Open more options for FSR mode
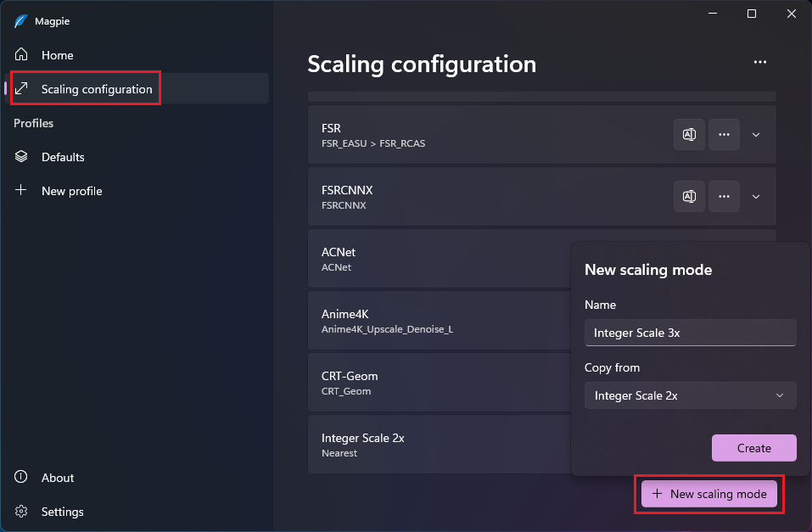812x532 pixels. (x=724, y=134)
